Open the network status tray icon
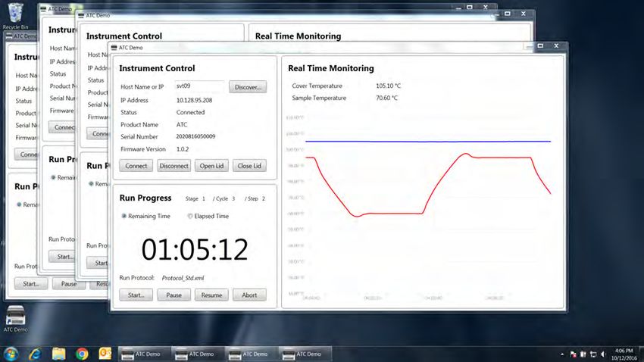Image resolution: width=644 pixels, height=362 pixels. point(593,354)
